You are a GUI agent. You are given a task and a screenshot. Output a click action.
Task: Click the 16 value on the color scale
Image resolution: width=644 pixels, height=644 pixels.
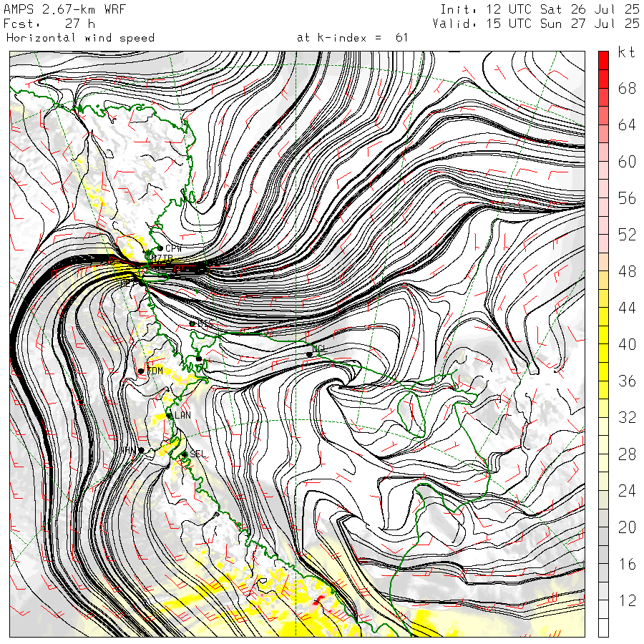[627, 565]
